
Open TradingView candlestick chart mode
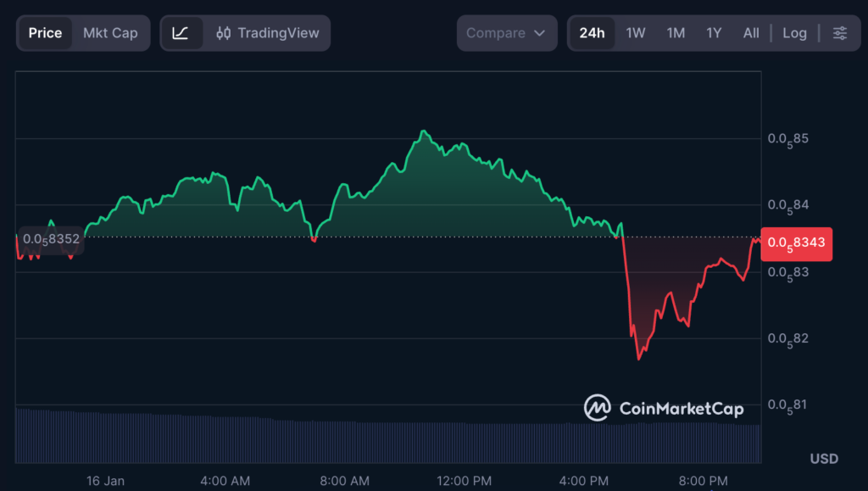point(268,33)
